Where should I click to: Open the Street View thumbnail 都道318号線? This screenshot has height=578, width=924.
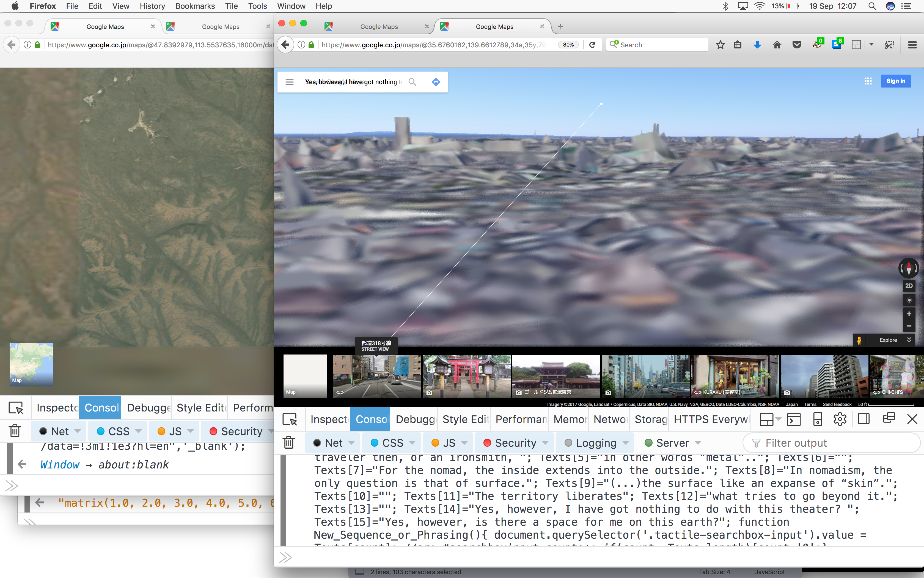pyautogui.click(x=377, y=376)
